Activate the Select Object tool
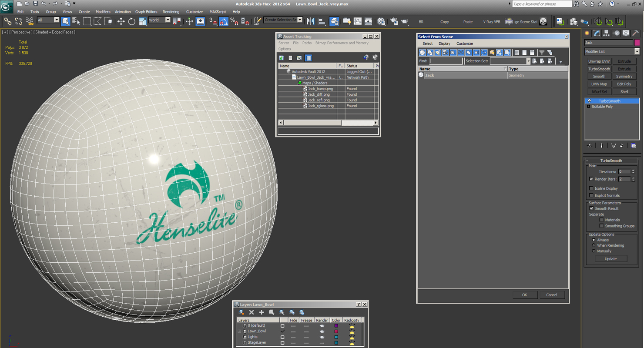The image size is (644, 348). point(66,21)
